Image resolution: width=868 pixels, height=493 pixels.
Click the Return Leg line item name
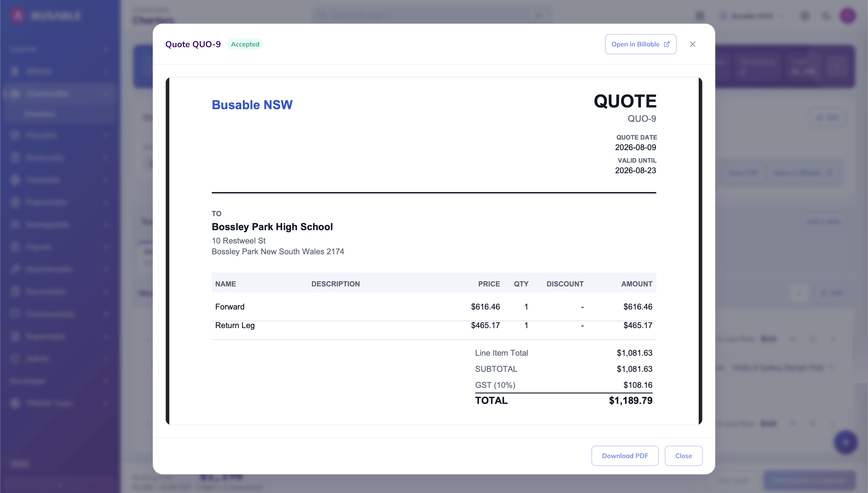pos(235,325)
